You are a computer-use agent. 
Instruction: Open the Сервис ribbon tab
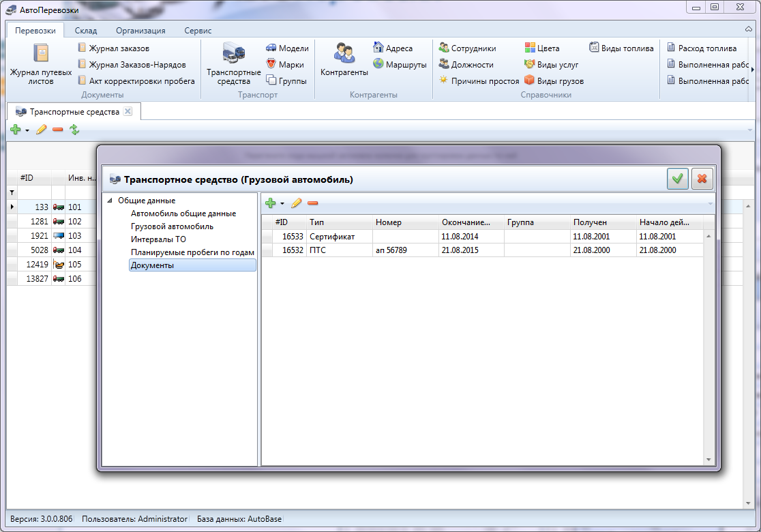[x=198, y=31]
